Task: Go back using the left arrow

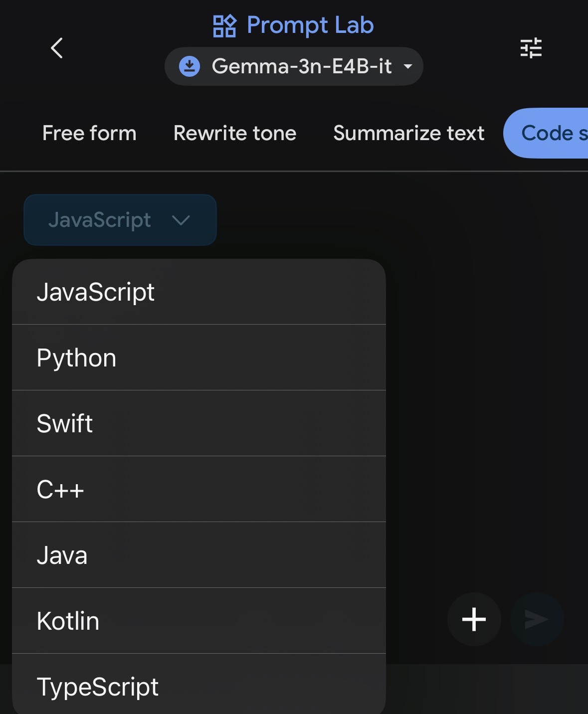Action: [x=57, y=48]
